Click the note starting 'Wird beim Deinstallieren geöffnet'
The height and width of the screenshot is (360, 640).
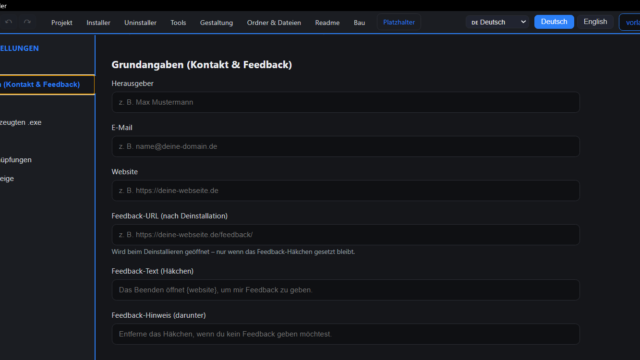click(233, 252)
